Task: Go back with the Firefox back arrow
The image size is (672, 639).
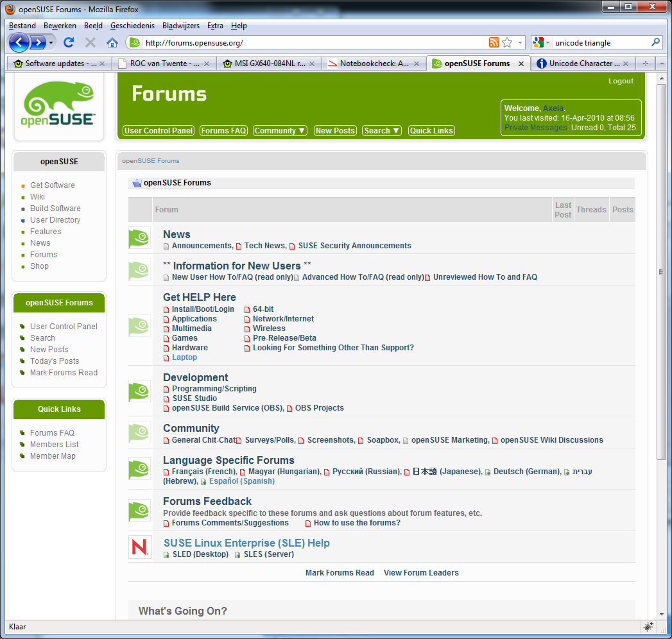Action: 19,42
